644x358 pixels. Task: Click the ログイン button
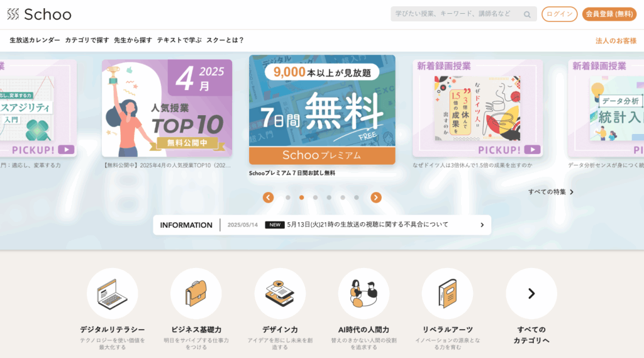point(559,14)
